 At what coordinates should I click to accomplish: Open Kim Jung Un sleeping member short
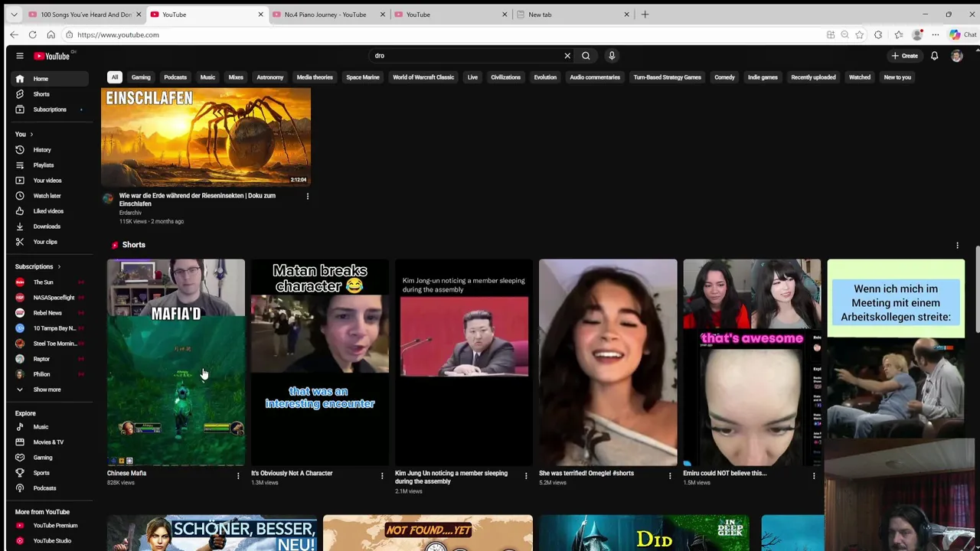pyautogui.click(x=464, y=362)
